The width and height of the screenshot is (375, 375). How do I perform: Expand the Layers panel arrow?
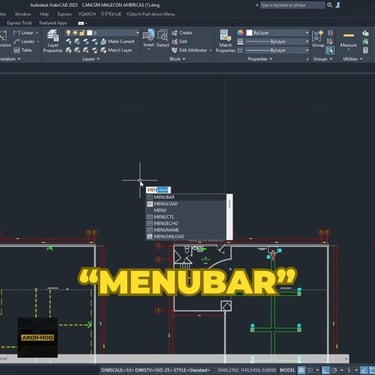98,59
